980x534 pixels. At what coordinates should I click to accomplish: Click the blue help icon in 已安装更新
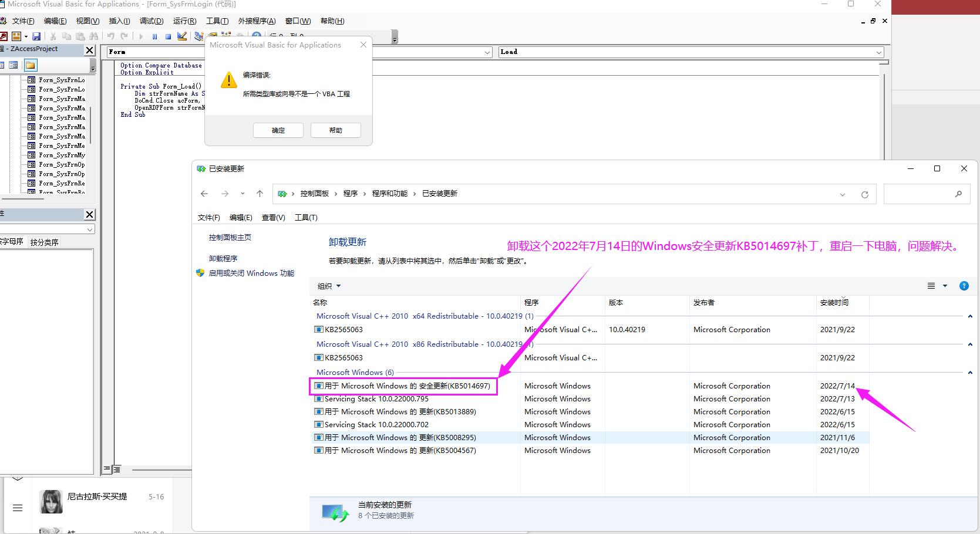tap(964, 286)
